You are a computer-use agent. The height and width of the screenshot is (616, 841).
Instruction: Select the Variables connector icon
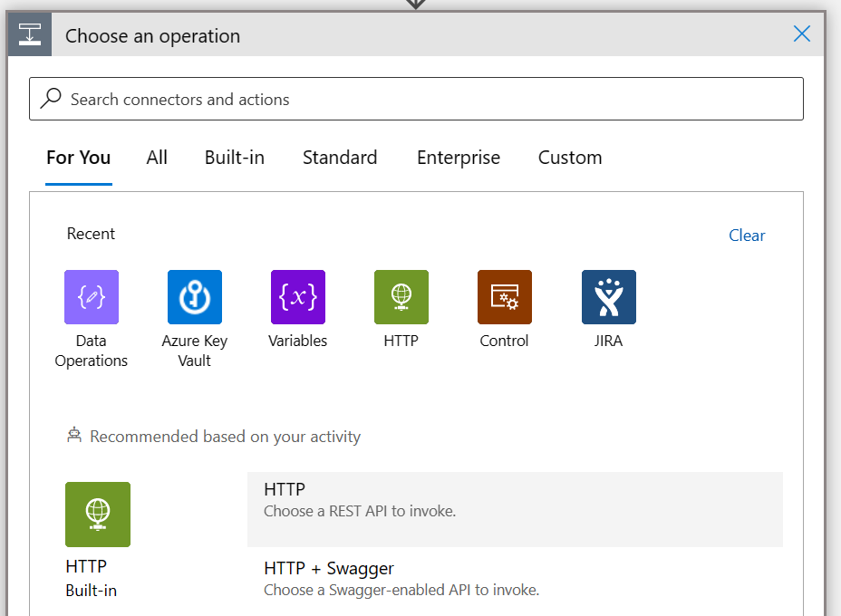click(297, 296)
